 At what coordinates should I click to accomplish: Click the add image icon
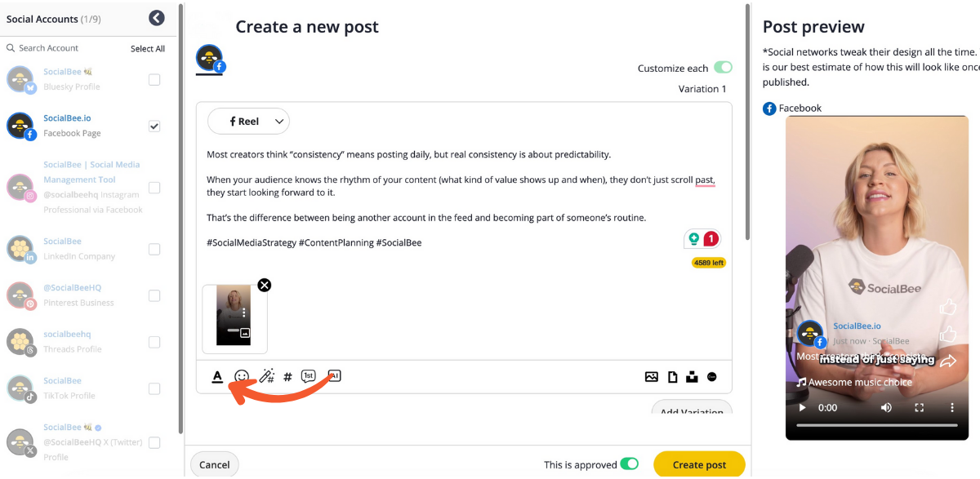pyautogui.click(x=651, y=377)
